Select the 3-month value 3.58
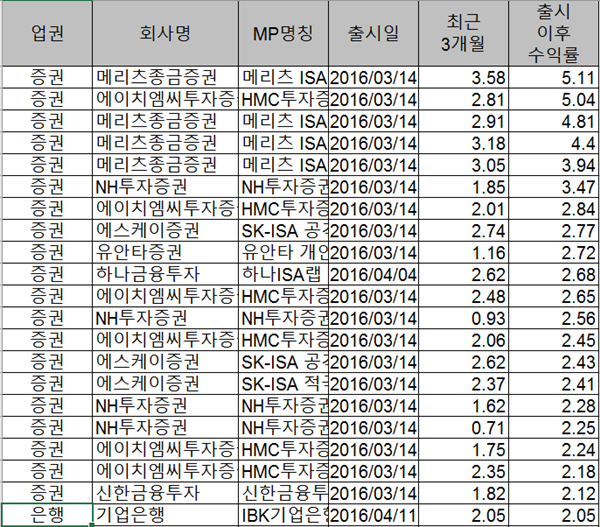This screenshot has height=527, width=600. pos(463,78)
